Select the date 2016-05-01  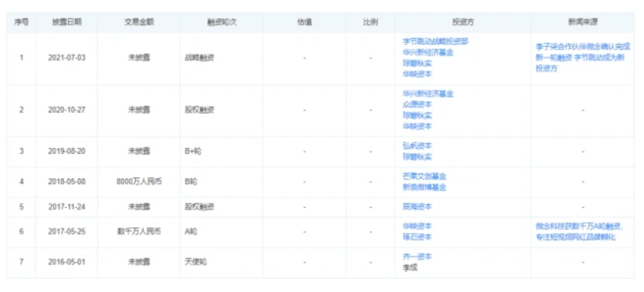(66, 262)
